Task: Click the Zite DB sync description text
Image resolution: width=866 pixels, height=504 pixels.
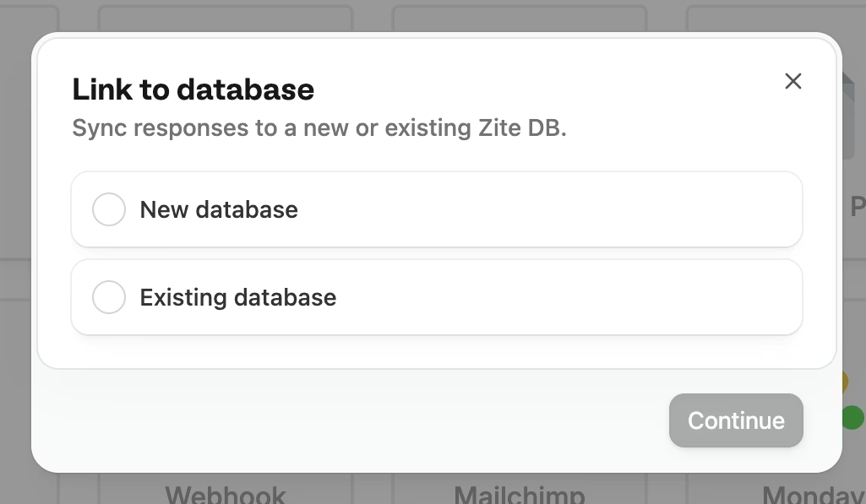Action: (x=319, y=127)
